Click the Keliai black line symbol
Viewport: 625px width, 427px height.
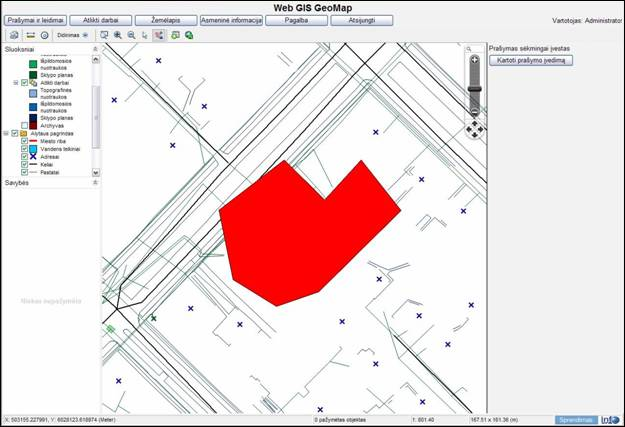[33, 164]
